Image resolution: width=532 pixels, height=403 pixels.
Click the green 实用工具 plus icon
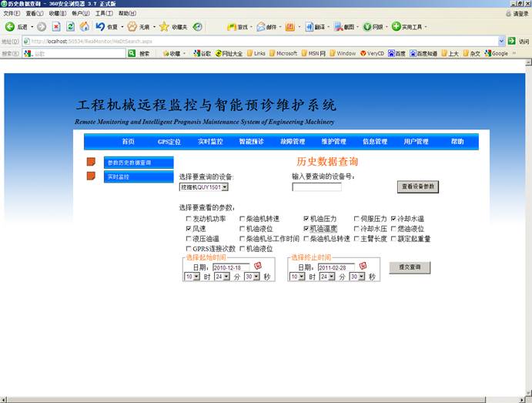(x=396, y=26)
